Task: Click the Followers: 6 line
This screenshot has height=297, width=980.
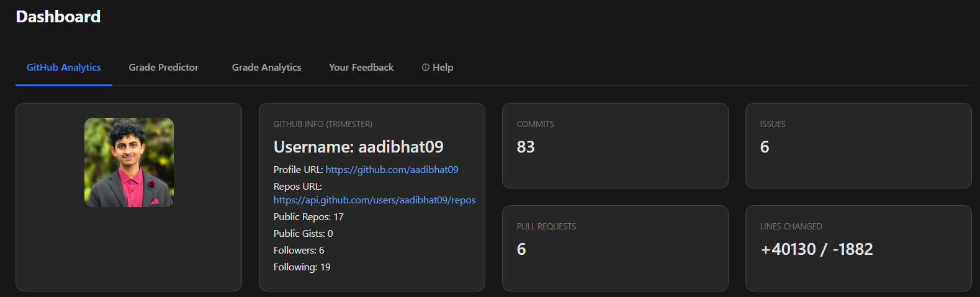Action: pyautogui.click(x=299, y=250)
